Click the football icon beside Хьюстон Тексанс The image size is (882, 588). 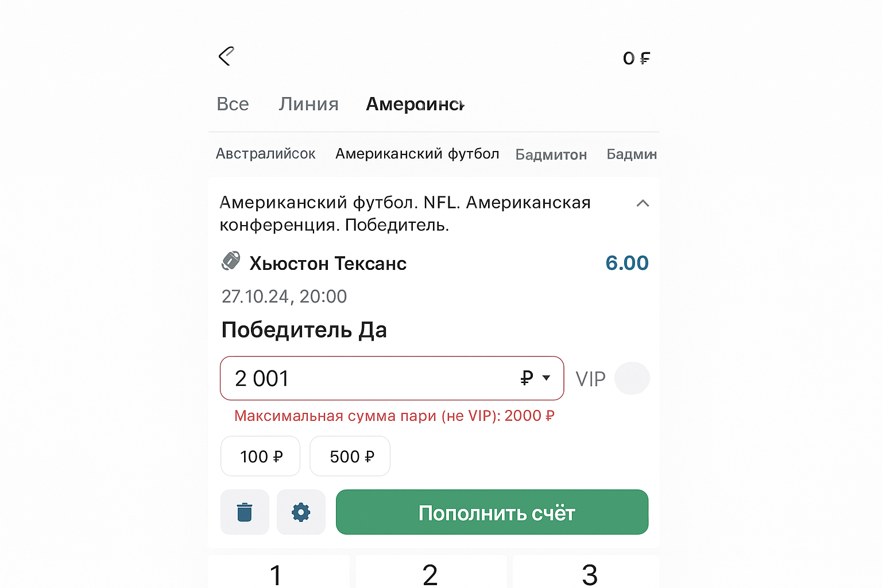(231, 261)
